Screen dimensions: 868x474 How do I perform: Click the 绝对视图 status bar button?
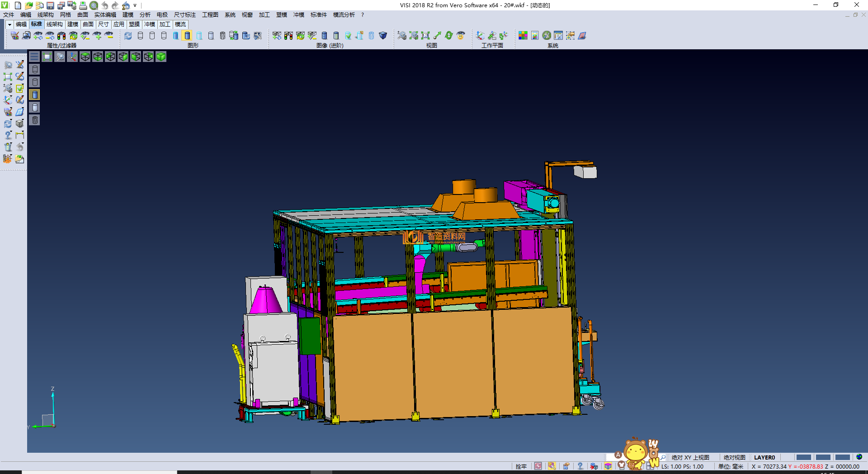(x=734, y=457)
